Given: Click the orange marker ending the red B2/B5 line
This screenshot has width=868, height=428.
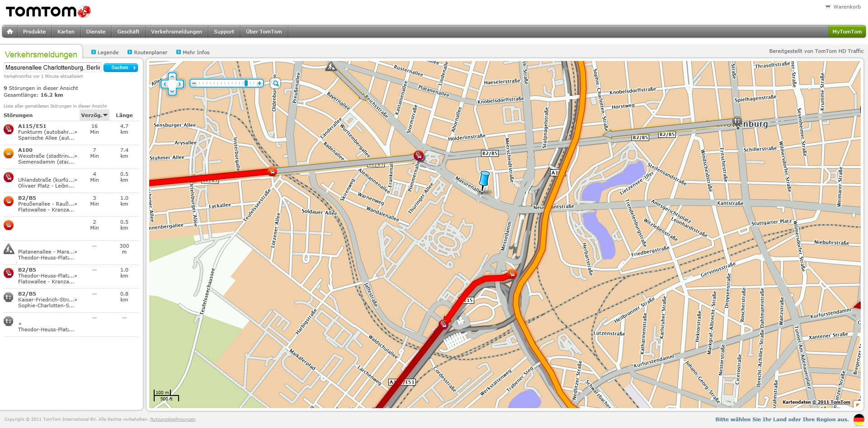Looking at the screenshot, I should click(272, 171).
